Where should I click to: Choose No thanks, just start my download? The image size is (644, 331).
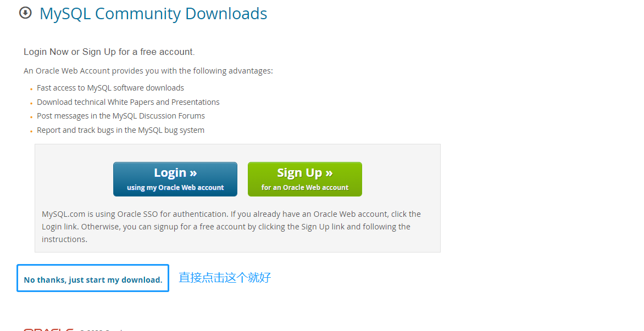[x=93, y=280]
